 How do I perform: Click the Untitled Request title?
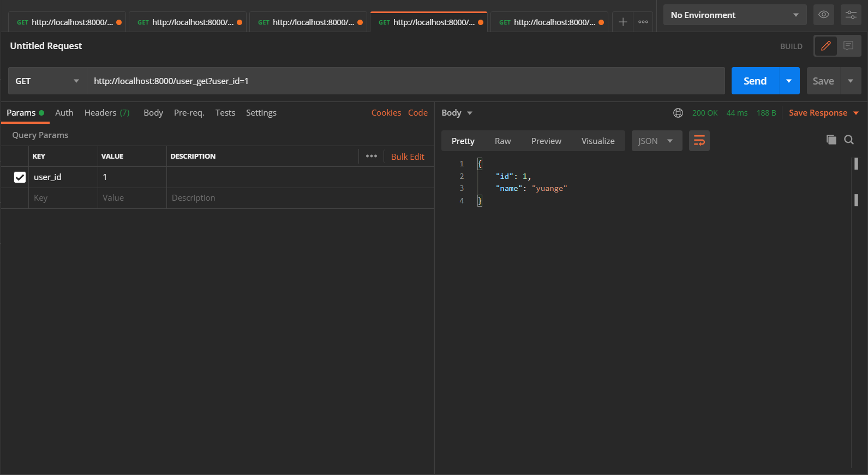tap(46, 46)
